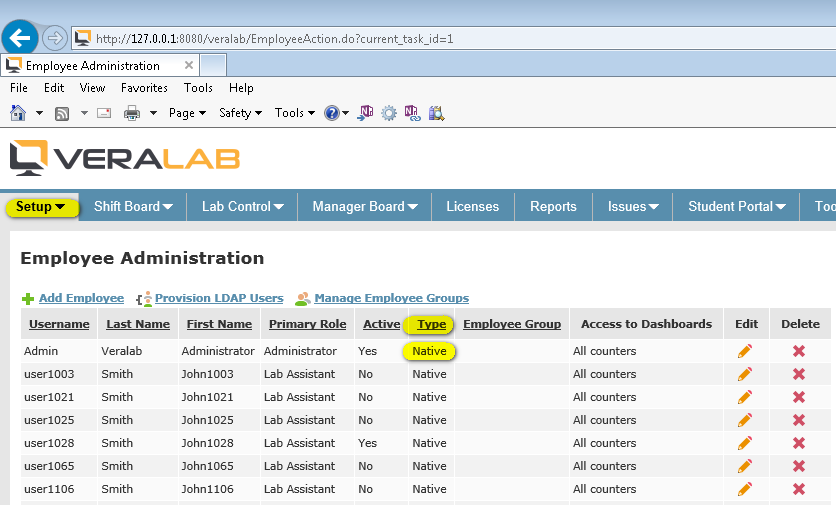Expand the Lab Control menu

click(x=242, y=206)
